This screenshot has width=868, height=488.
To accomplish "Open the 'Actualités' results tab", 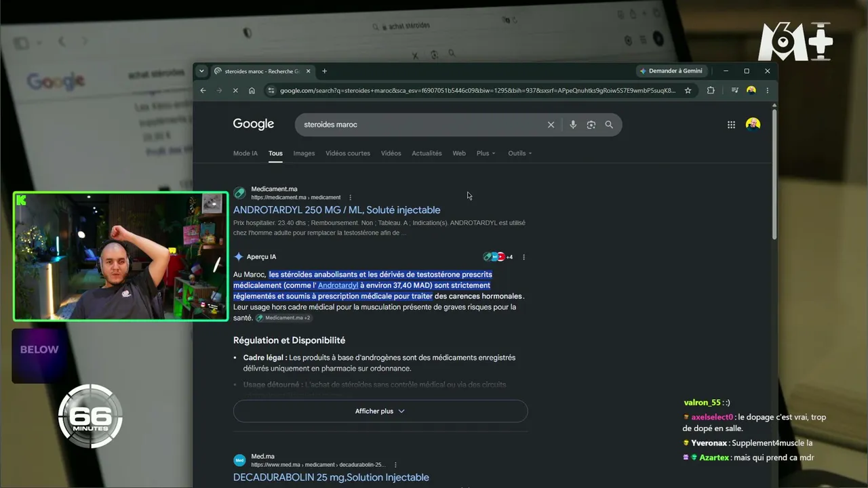I will 427,153.
